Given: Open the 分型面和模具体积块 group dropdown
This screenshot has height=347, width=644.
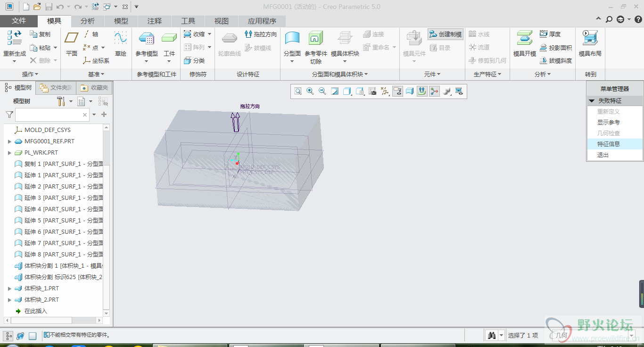Looking at the screenshot, I should coord(340,74).
